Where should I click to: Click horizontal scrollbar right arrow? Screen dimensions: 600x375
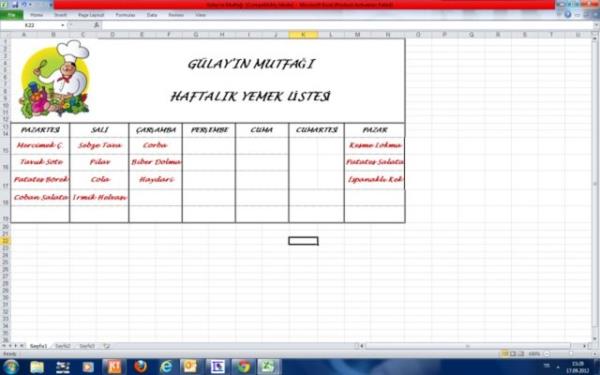point(584,346)
